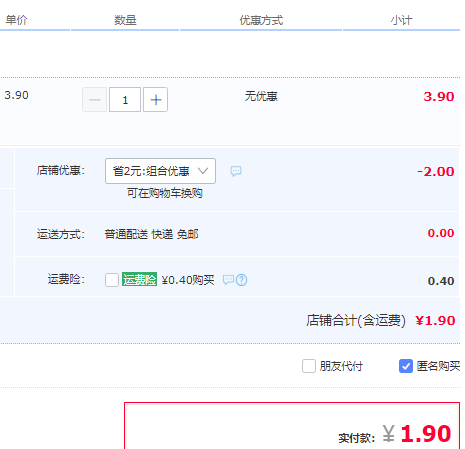Click the 小计 column header
465x449 pixels.
point(401,20)
